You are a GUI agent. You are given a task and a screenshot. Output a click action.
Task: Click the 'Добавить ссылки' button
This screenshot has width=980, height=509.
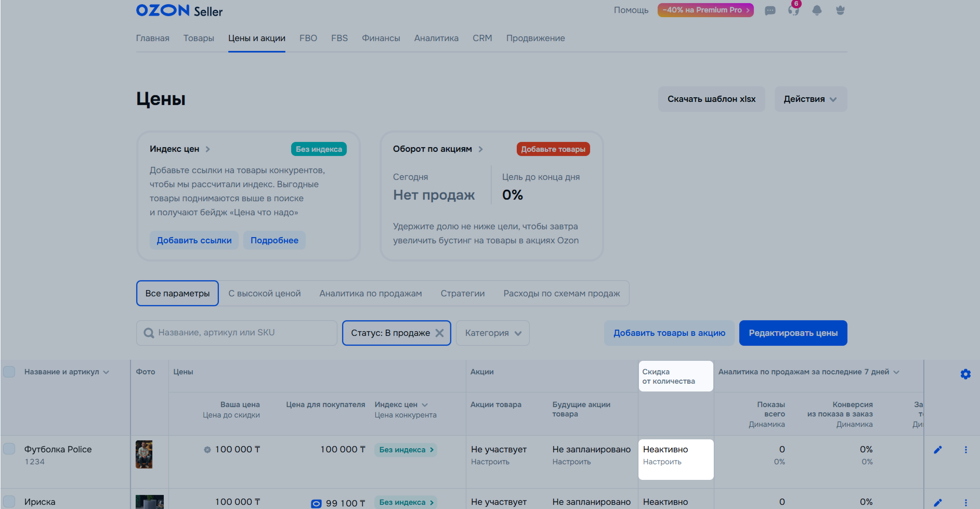pos(194,240)
